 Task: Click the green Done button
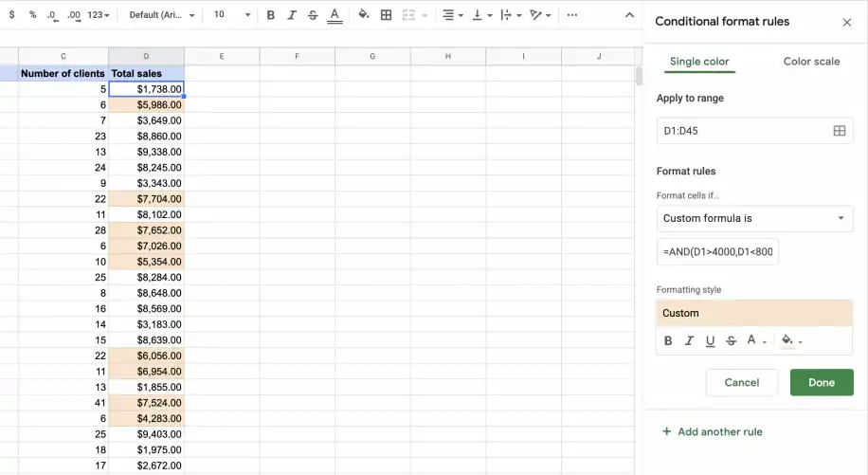point(822,382)
